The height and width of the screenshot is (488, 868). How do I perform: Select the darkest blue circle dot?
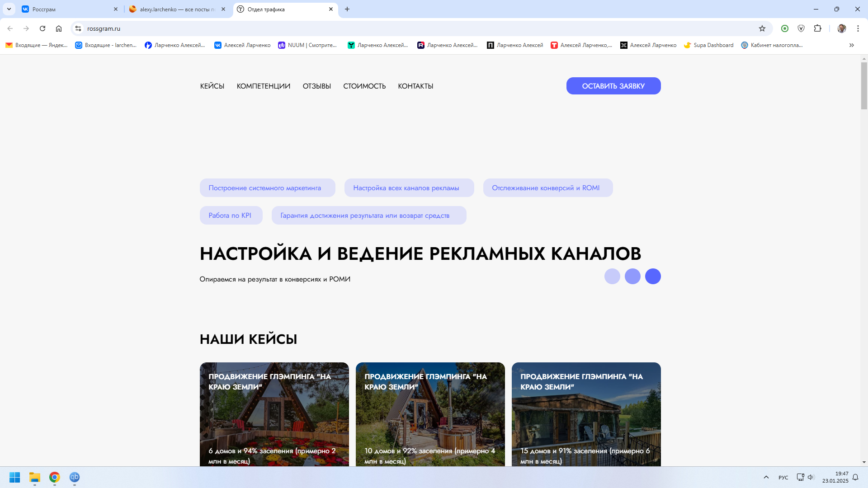tap(652, 276)
